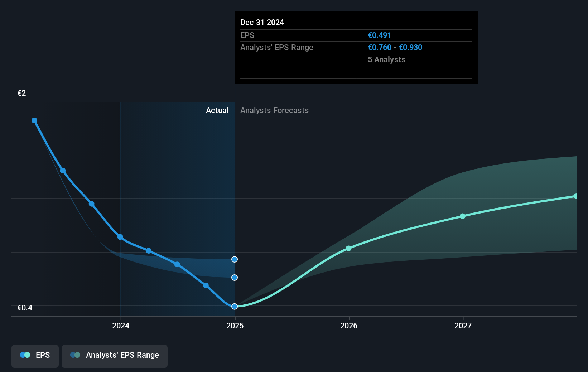Click the mid-2024 EPS data point

pos(177,264)
